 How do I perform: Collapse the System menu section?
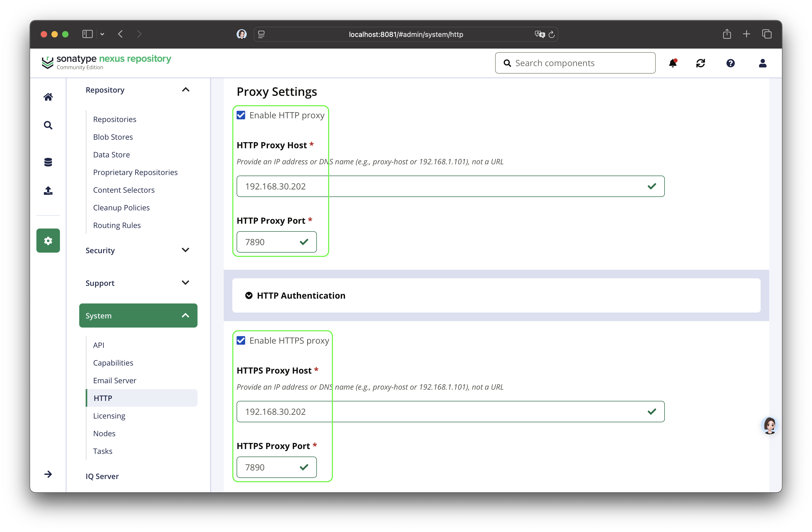185,316
